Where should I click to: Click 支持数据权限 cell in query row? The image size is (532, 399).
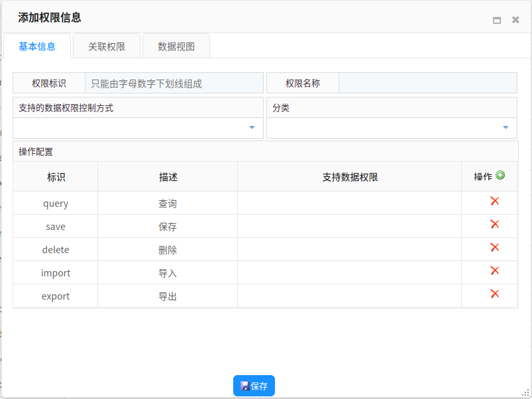click(x=349, y=203)
